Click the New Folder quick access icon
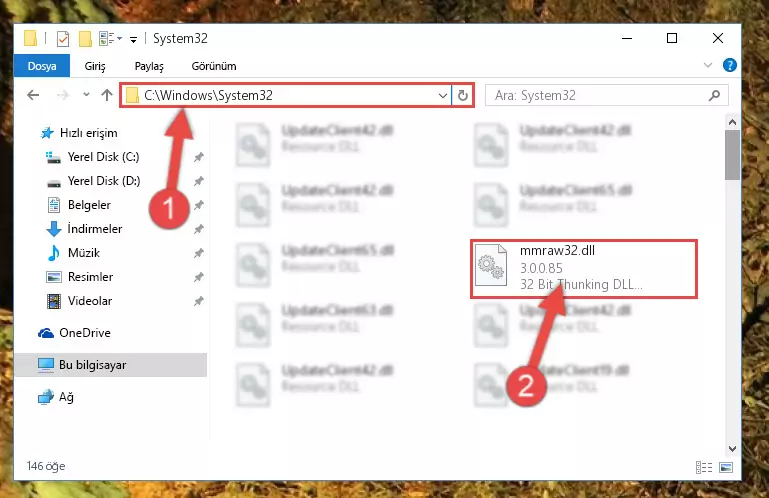769x498 pixels. click(85, 39)
